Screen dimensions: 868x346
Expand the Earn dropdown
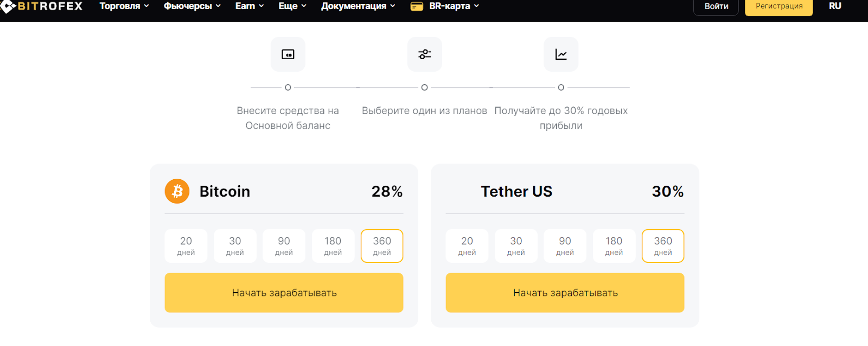(250, 6)
